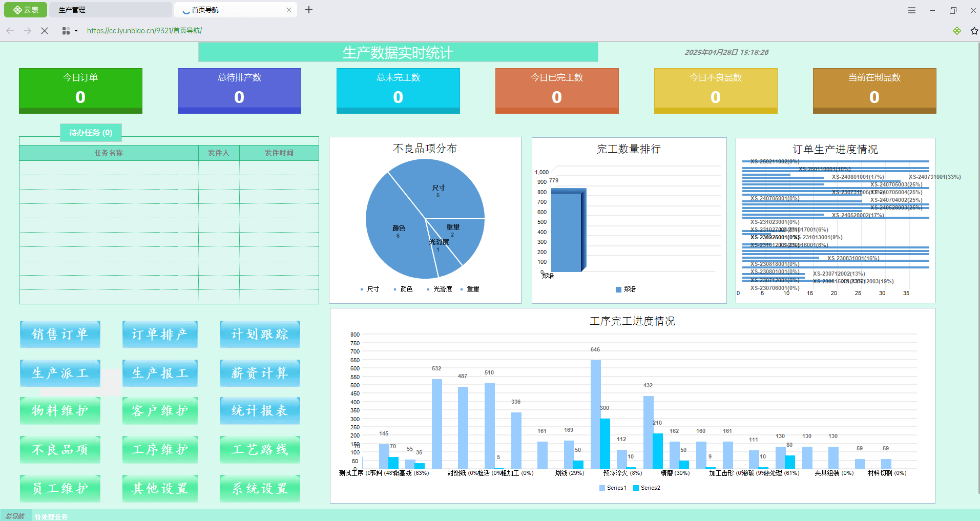Open the 订单排产 module

pyautogui.click(x=160, y=335)
